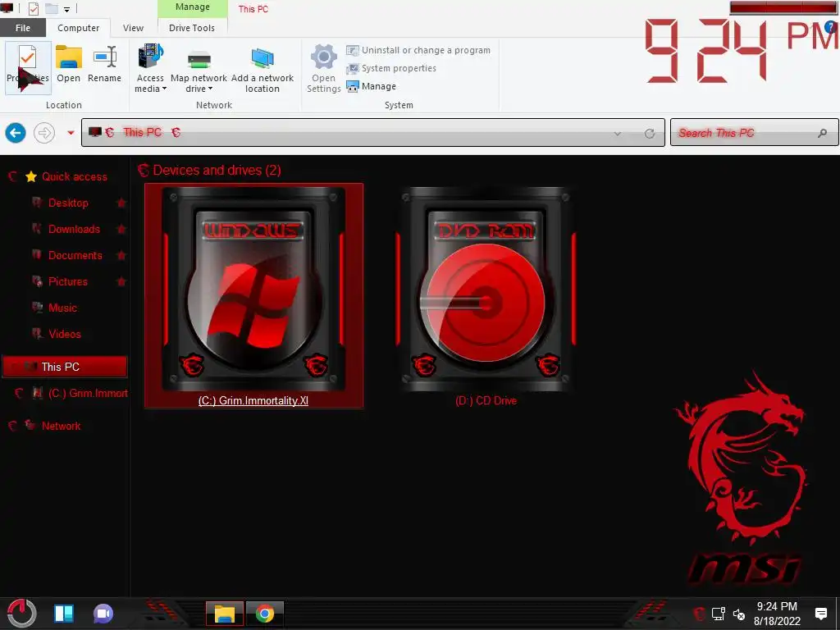
Task: Click the Open Settings gear icon
Action: point(324,57)
